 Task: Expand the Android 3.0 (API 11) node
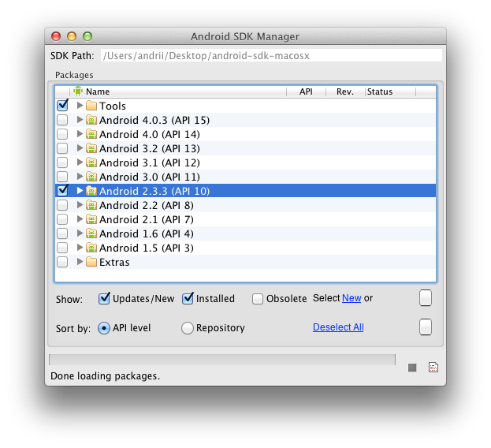click(x=80, y=177)
